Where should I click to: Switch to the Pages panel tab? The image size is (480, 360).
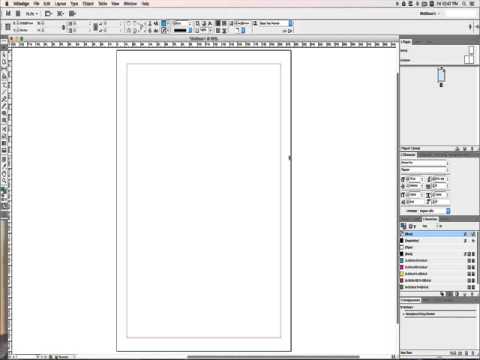tap(406, 42)
